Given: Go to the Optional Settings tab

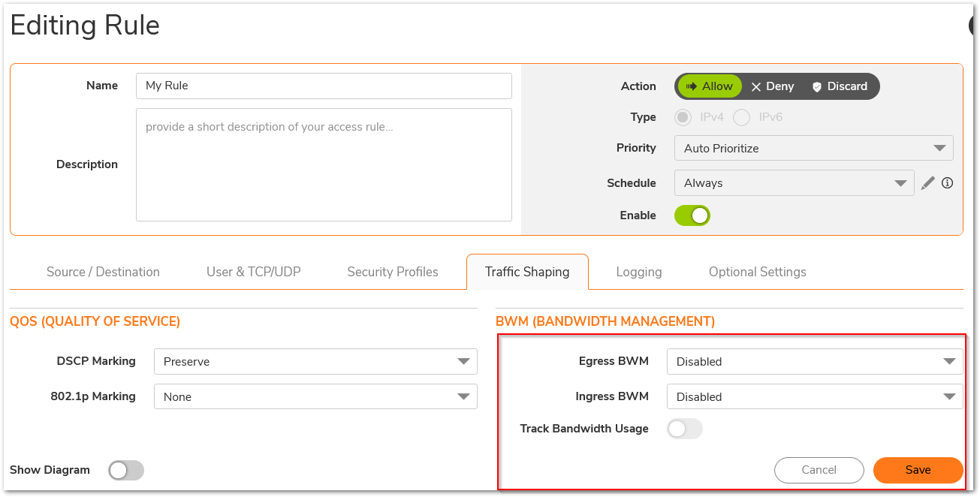Looking at the screenshot, I should point(758,272).
